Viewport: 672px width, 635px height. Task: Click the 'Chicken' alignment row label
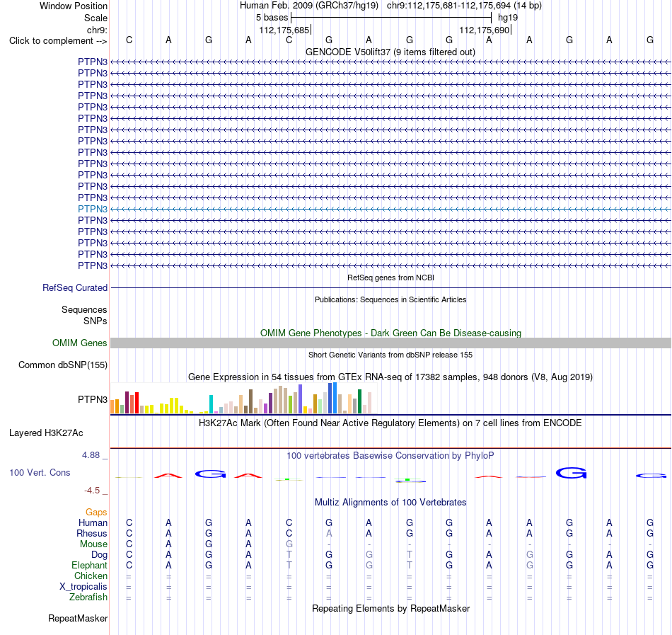[91, 576]
